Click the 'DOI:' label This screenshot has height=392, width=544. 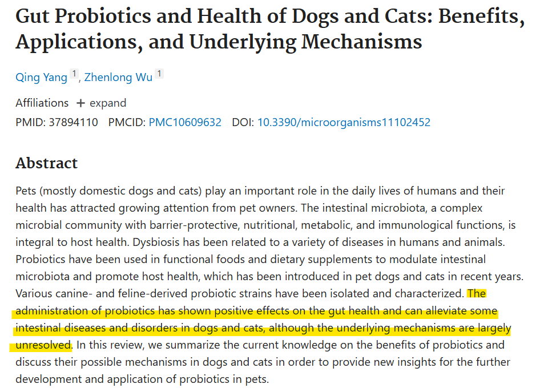click(243, 122)
